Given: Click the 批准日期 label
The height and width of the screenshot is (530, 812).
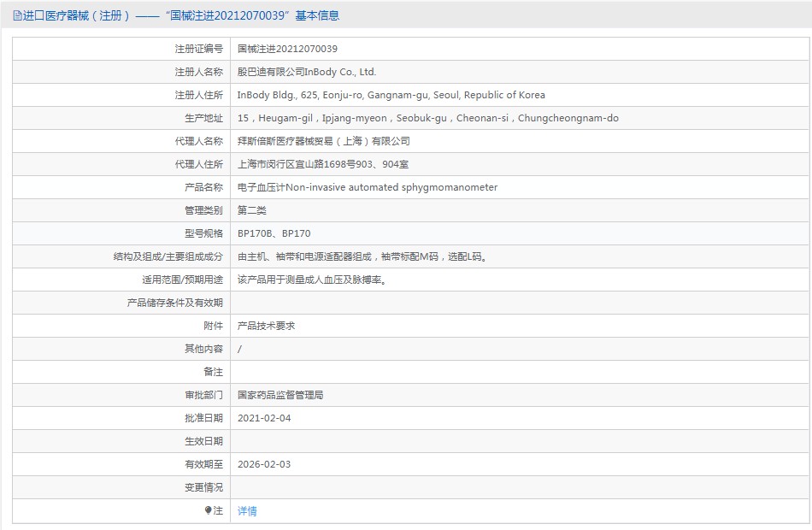Looking at the screenshot, I should [204, 418].
